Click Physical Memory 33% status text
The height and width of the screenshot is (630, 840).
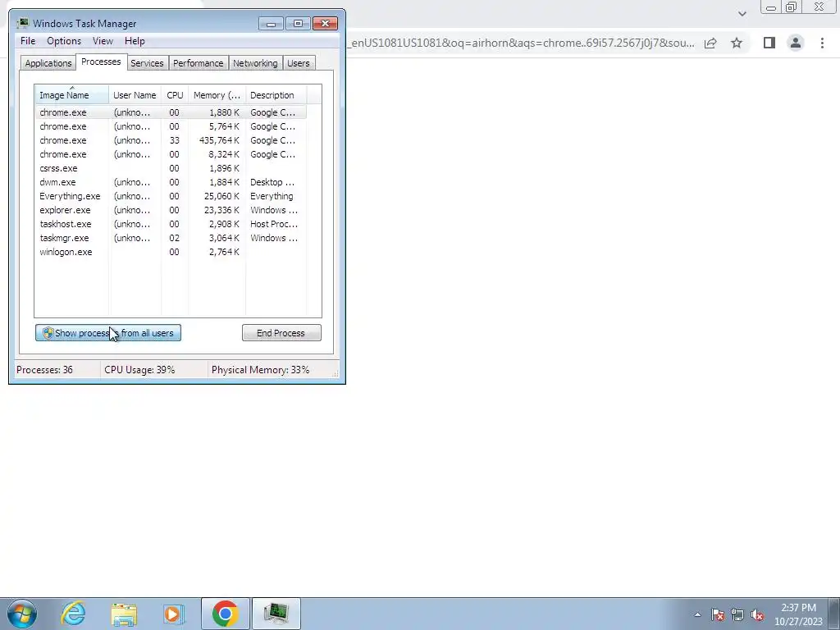point(260,370)
